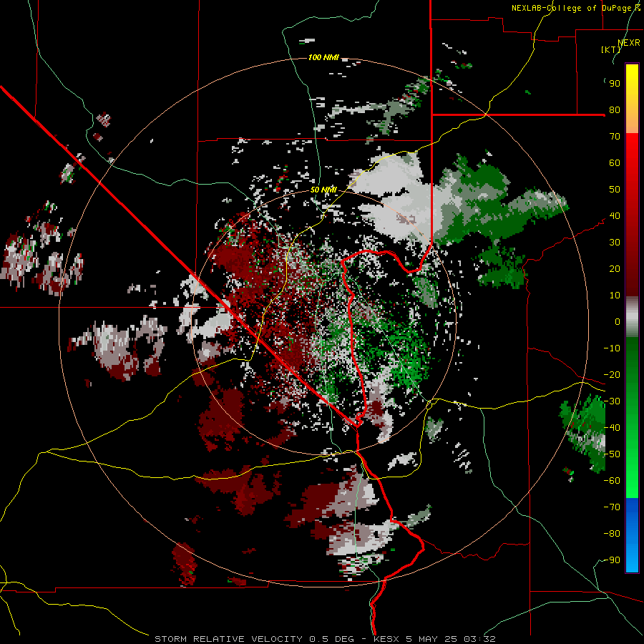Click the [KT] units label above color bar
This screenshot has height=644, width=644.
(610, 49)
